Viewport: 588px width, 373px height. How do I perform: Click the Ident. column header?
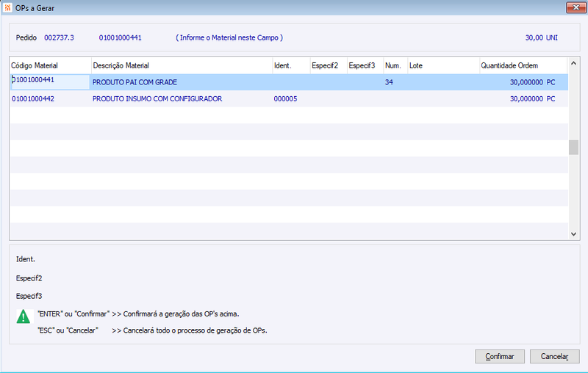click(291, 65)
